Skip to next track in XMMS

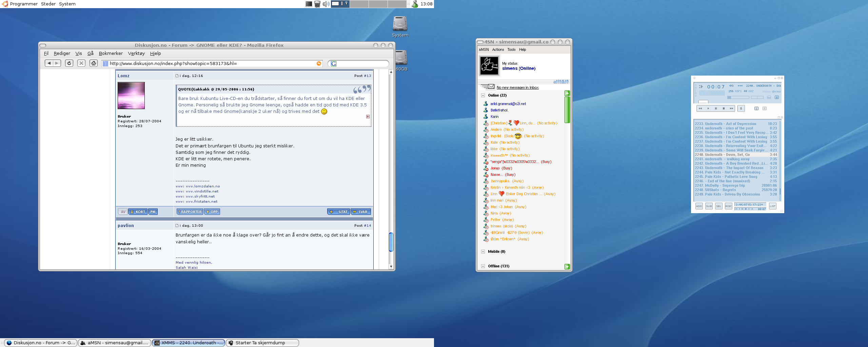[731, 108]
